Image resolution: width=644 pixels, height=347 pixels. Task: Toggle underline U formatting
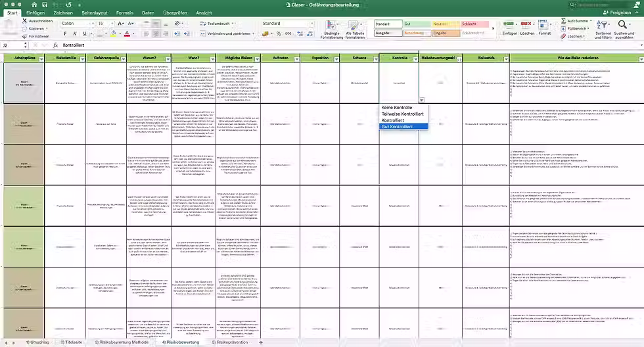pyautogui.click(x=85, y=34)
